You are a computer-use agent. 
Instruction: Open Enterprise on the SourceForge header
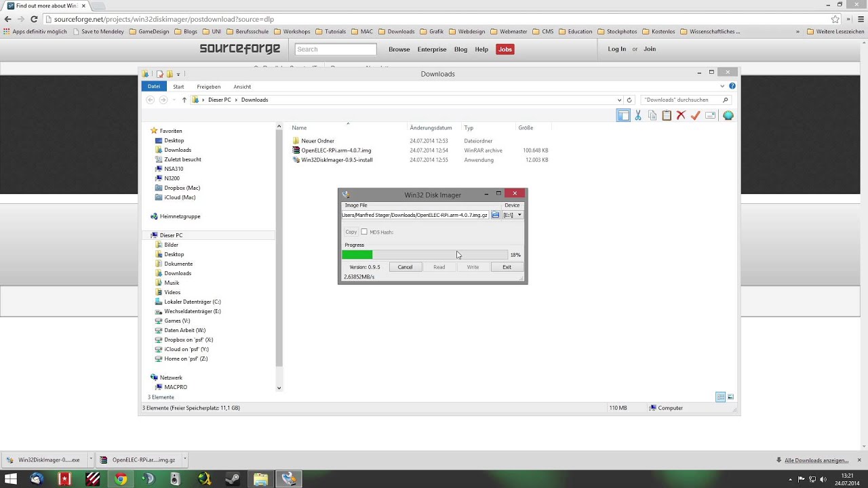pyautogui.click(x=432, y=49)
